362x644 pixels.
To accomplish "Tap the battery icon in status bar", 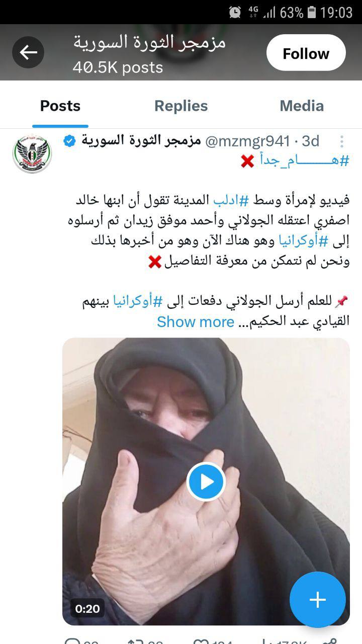I will click(x=312, y=12).
